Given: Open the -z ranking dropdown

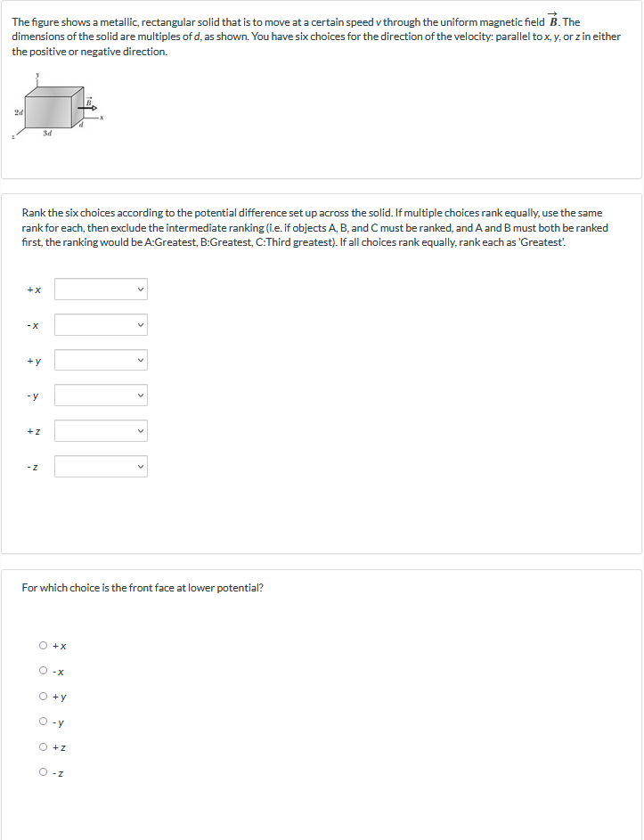Looking at the screenshot, I should [101, 466].
